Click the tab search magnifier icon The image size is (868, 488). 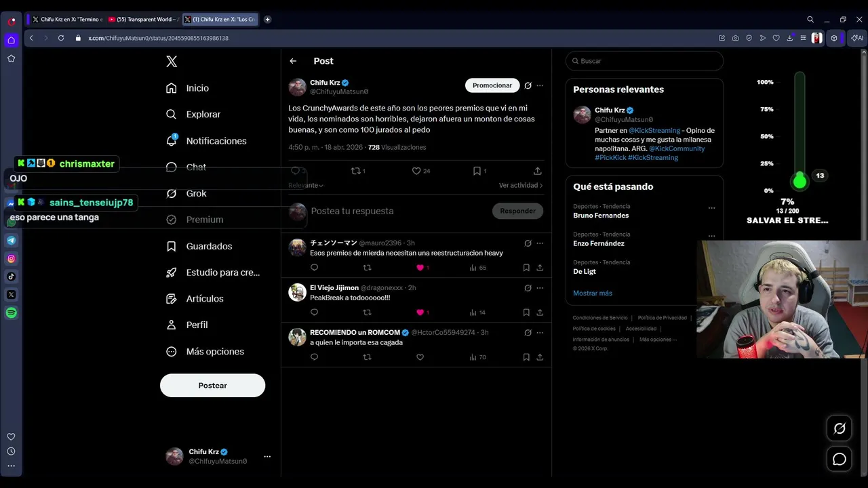click(810, 20)
